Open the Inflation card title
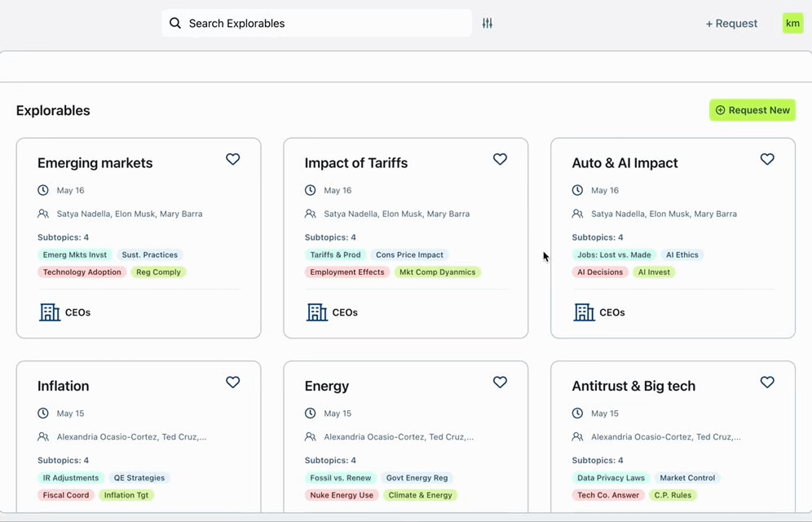The width and height of the screenshot is (812, 522). click(63, 386)
